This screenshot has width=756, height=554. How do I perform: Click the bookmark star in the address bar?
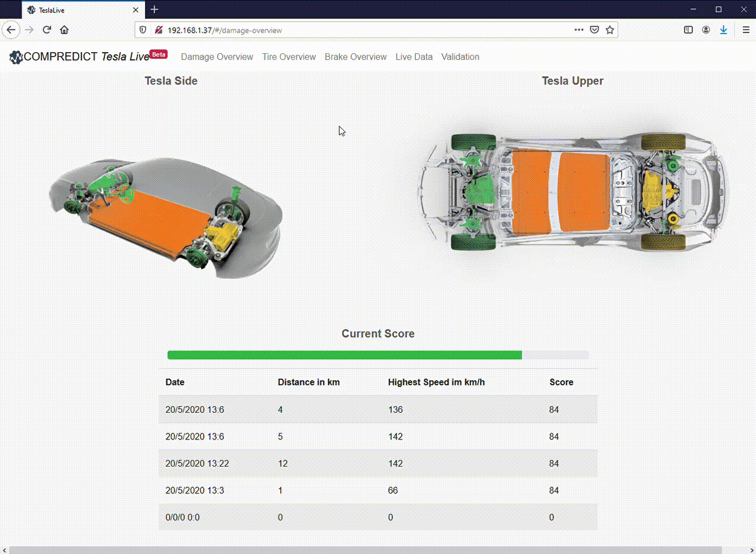pos(610,30)
